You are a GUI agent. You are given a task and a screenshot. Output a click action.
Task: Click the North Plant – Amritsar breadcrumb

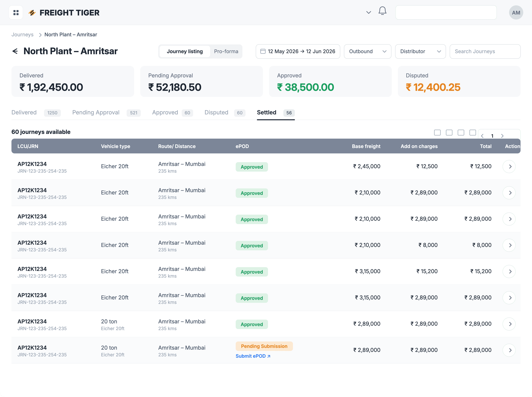click(71, 35)
